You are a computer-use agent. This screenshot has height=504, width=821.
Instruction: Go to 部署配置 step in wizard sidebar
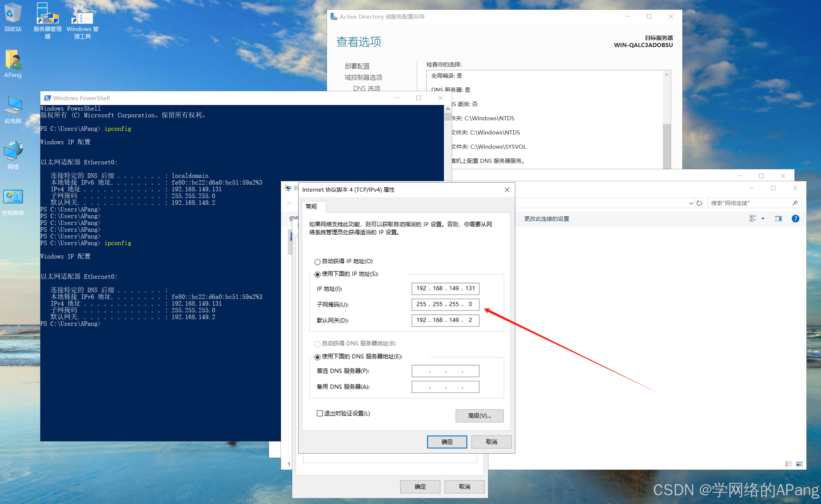point(357,66)
